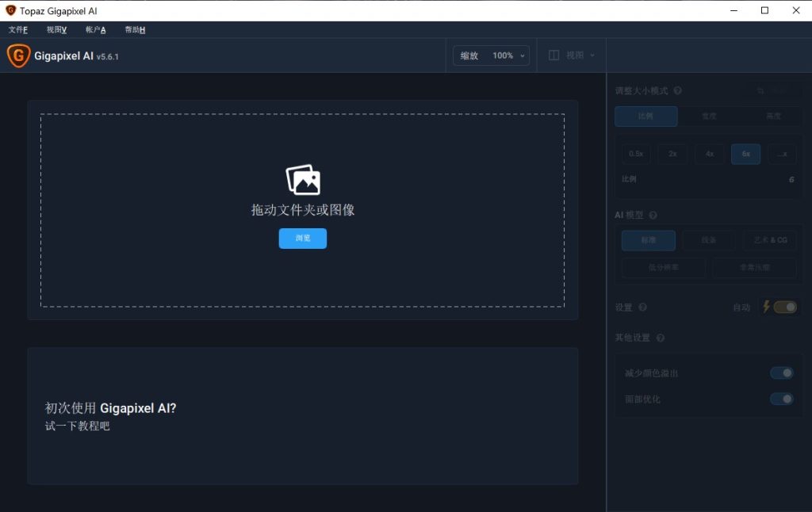Select the 0.5x scale button
The image size is (812, 512).
coord(636,154)
